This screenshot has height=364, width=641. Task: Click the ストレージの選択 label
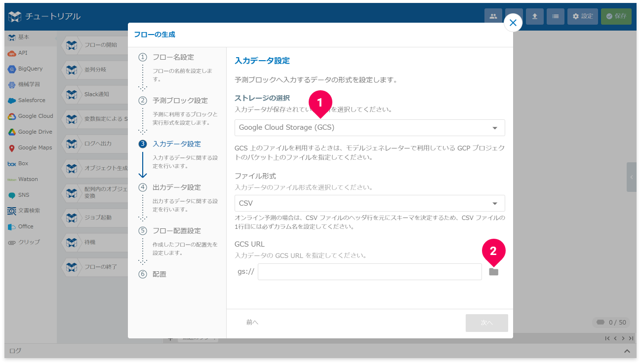tap(262, 98)
